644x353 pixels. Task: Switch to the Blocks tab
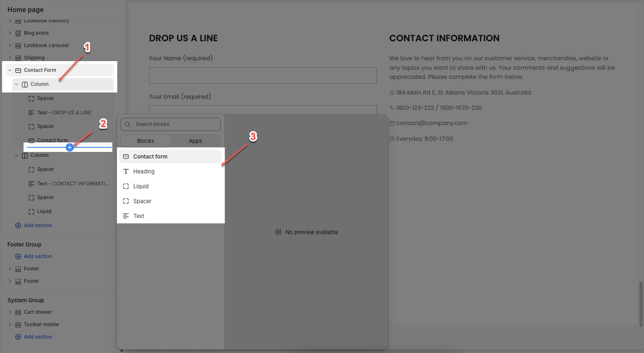146,141
